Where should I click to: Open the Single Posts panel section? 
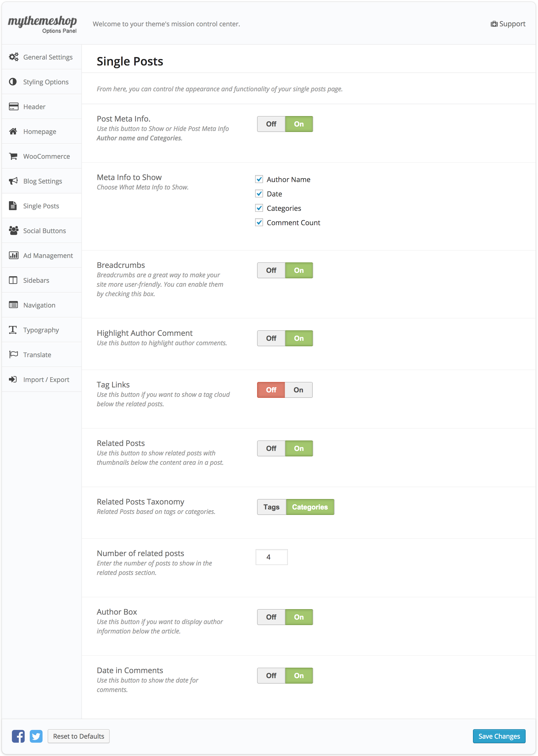click(41, 206)
